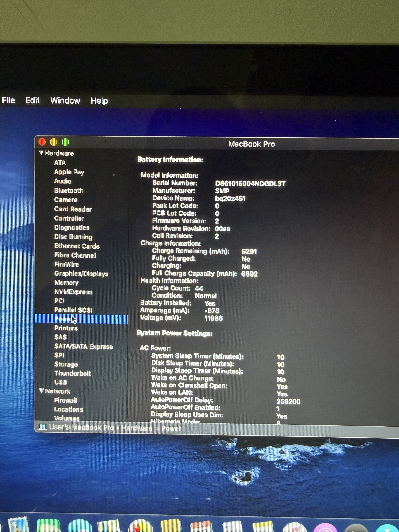Click the laptop icon in the path bar

(43, 427)
